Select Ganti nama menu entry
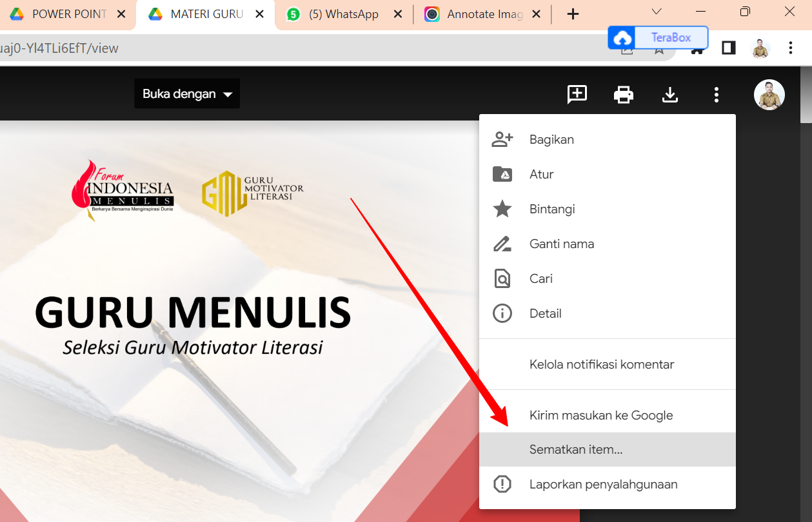This screenshot has width=812, height=522. pos(607,244)
